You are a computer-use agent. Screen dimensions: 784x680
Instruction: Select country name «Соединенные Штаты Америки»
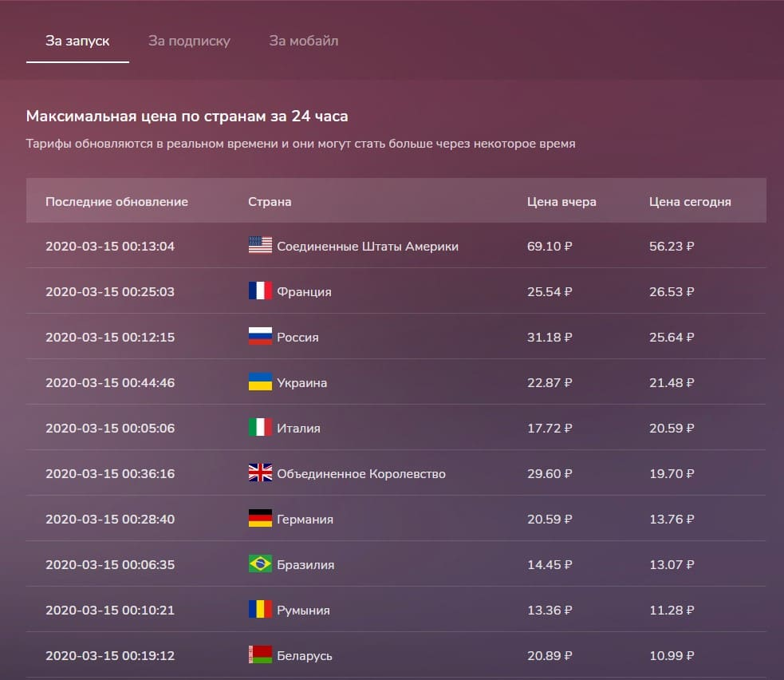(x=368, y=246)
